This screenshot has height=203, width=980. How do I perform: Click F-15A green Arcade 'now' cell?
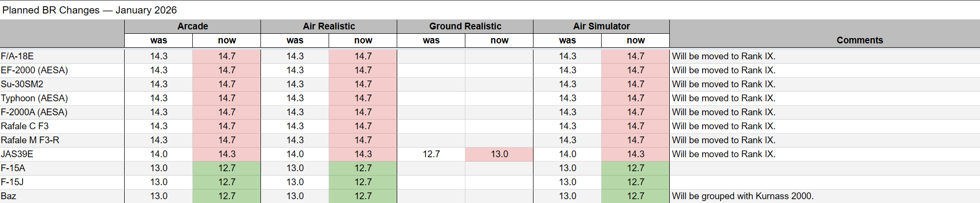pos(227,168)
